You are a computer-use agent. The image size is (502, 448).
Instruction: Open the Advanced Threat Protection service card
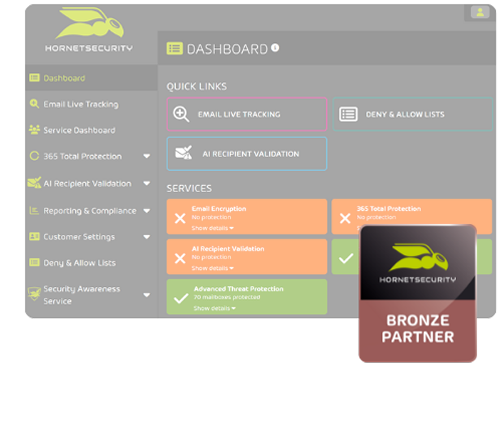click(247, 297)
